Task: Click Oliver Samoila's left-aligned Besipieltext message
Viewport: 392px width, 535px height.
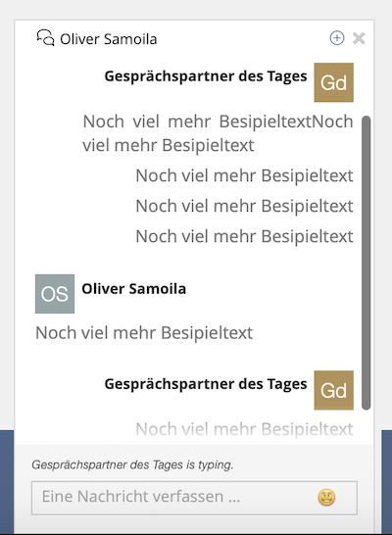Action: (x=144, y=333)
